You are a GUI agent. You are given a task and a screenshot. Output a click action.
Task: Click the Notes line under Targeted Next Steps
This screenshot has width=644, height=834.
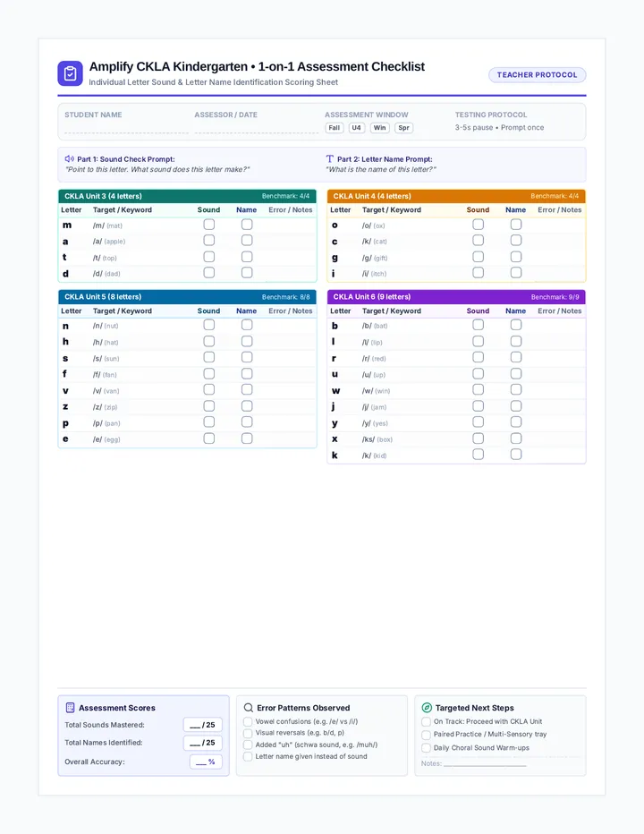[485, 763]
